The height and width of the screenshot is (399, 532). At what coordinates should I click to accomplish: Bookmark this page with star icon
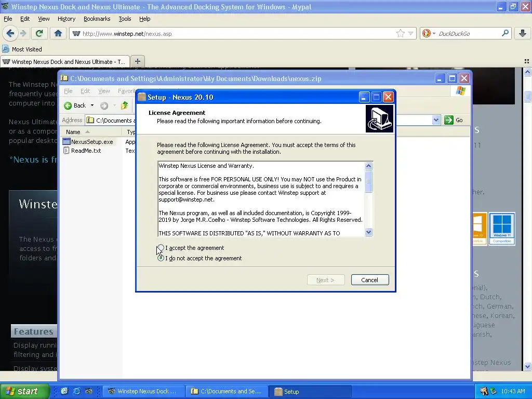tap(401, 33)
